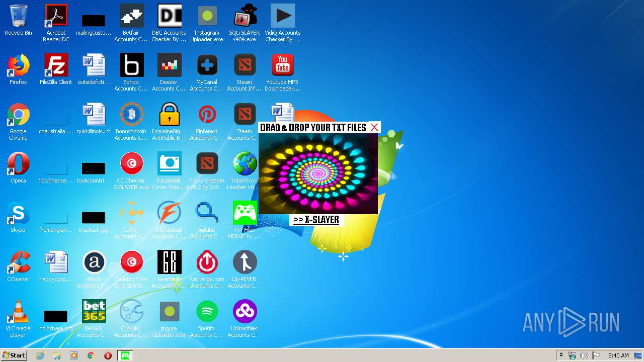Show hidden system tray icons
Image resolution: width=644 pixels, height=362 pixels.
click(x=561, y=355)
